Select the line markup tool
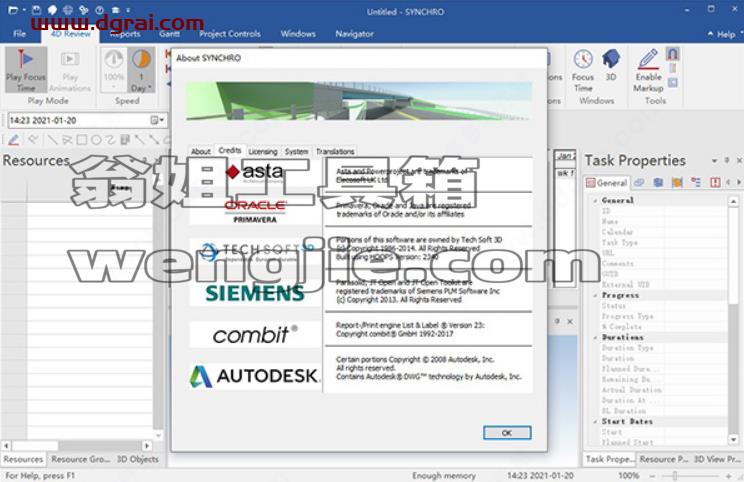 (52, 139)
